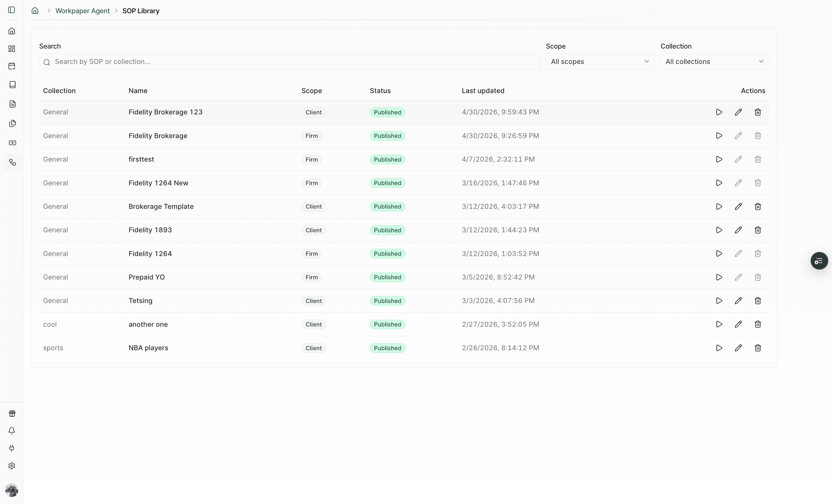Open the banknote icon in sidebar
The width and height of the screenshot is (832, 504).
tap(12, 143)
